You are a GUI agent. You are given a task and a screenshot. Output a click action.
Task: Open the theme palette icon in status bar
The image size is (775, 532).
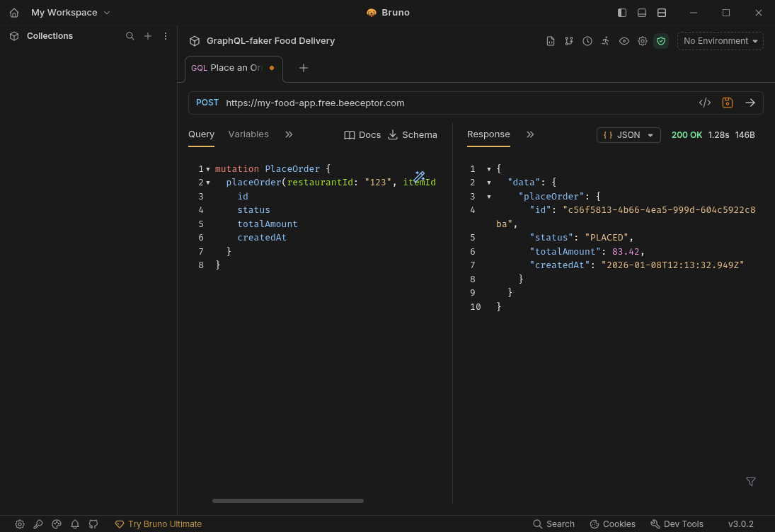coord(57,524)
